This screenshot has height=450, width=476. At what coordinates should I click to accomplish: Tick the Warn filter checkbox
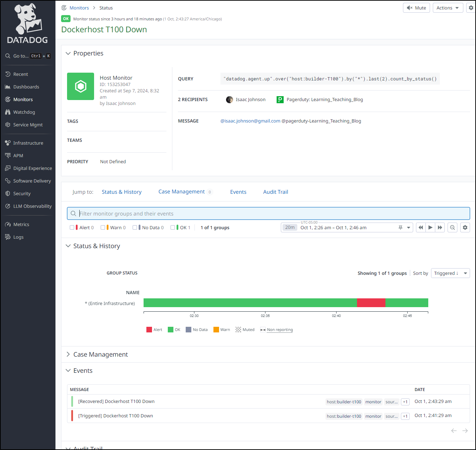pos(103,227)
